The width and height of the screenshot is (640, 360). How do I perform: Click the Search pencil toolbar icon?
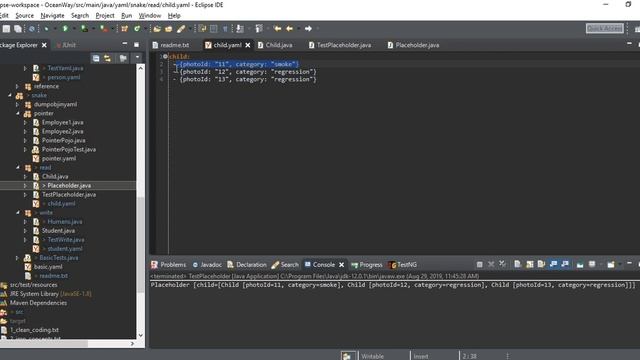181,29
